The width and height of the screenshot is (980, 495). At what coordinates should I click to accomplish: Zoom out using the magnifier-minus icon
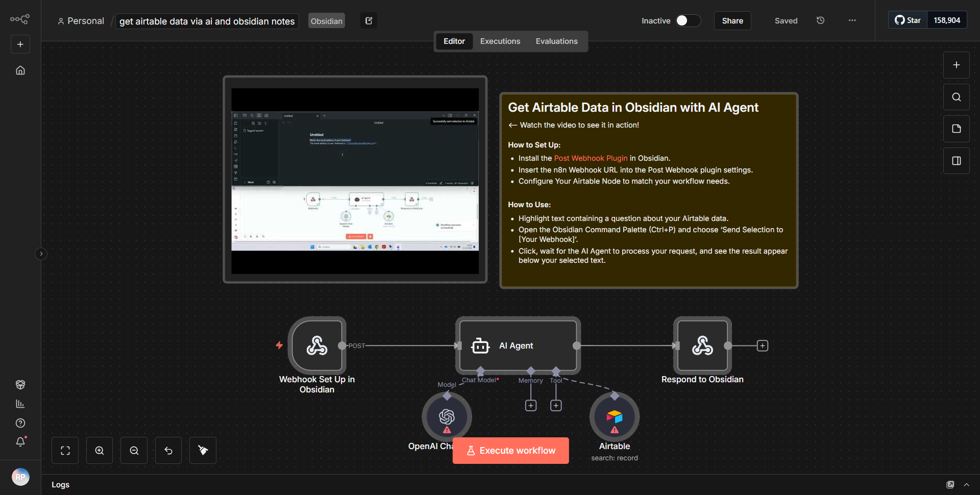pyautogui.click(x=133, y=450)
